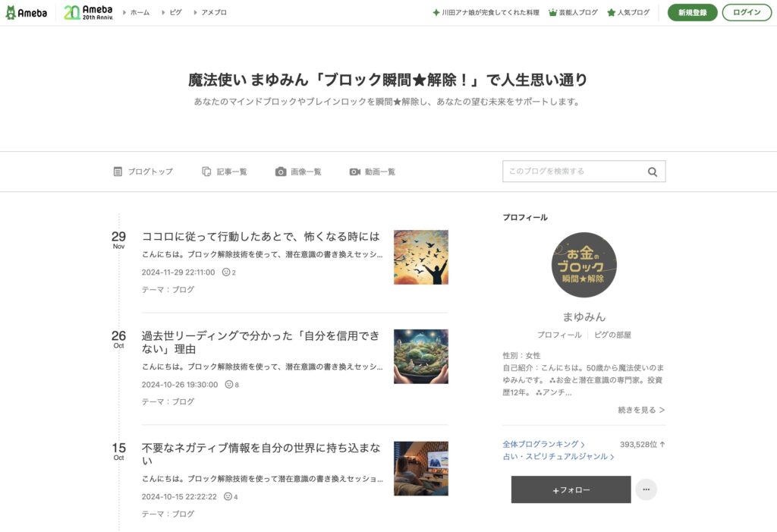Open ブログトップ from blog navigation

[x=143, y=172]
